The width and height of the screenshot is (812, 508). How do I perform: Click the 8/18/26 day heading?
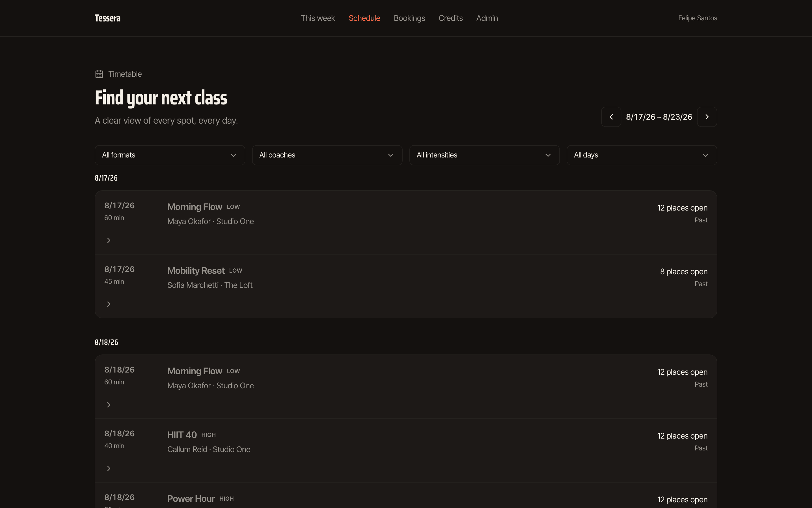[106, 342]
